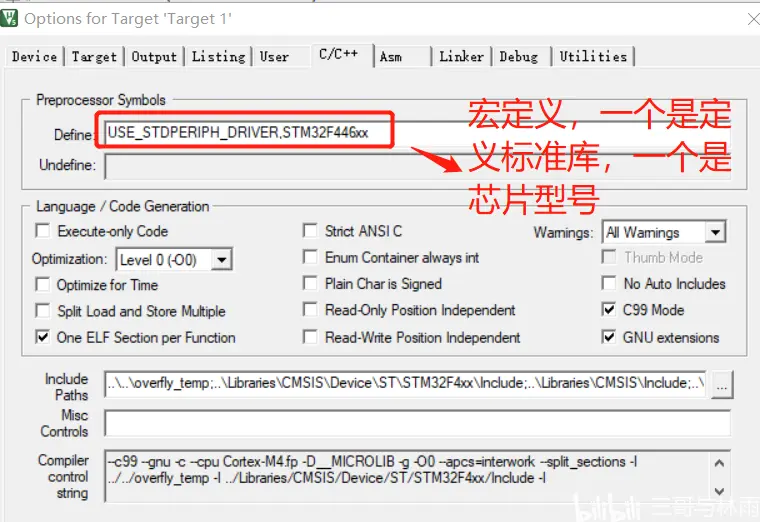The width and height of the screenshot is (760, 522).
Task: Enable Execute-only Code checkbox
Action: [x=43, y=231]
